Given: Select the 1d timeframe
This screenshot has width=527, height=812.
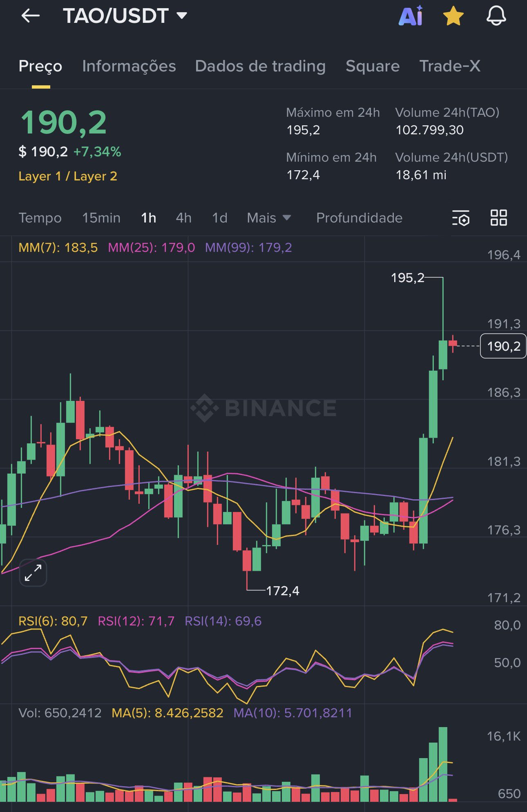Looking at the screenshot, I should tap(220, 218).
